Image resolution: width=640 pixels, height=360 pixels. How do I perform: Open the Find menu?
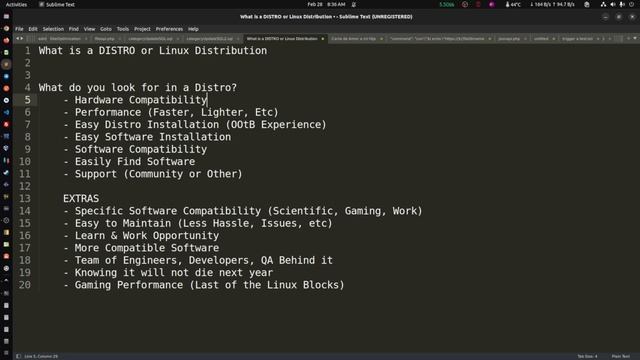pos(73,29)
